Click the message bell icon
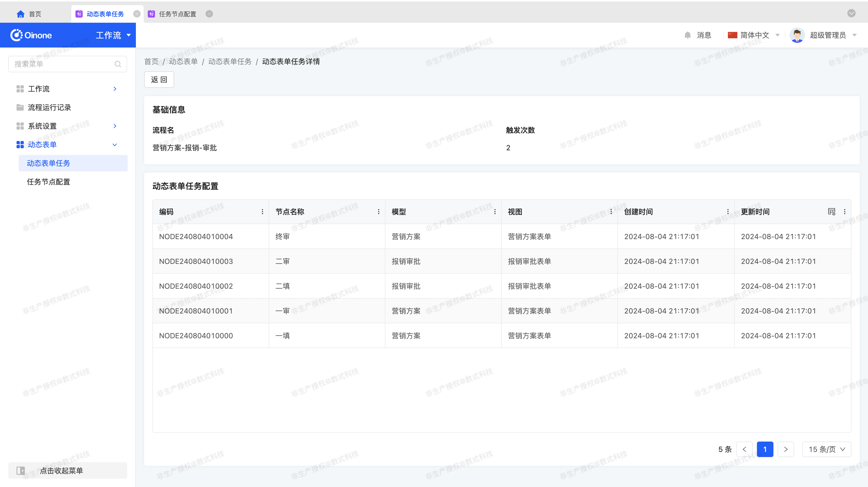Image resolution: width=868 pixels, height=487 pixels. pyautogui.click(x=688, y=35)
